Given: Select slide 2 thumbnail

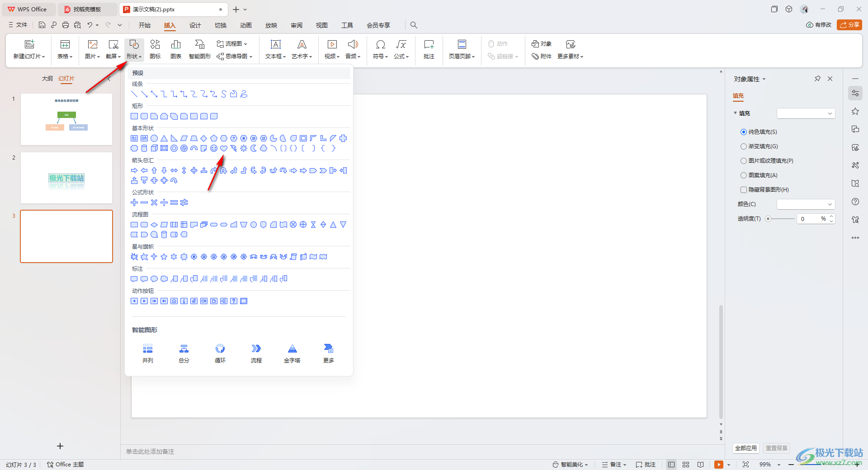Looking at the screenshot, I should tap(66, 178).
